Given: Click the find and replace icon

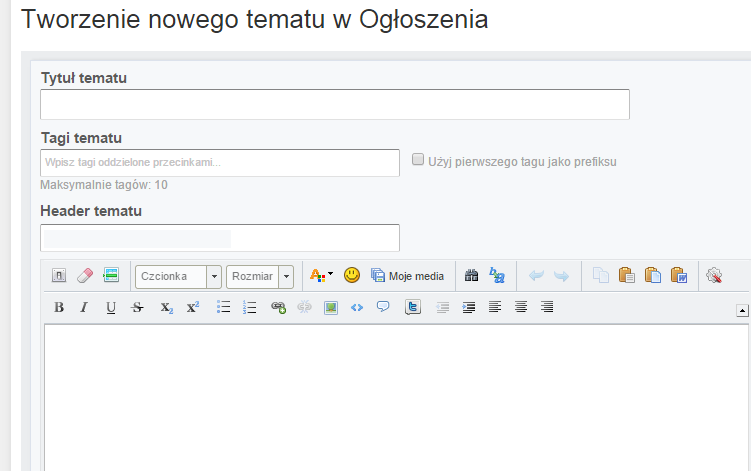Looking at the screenshot, I should click(497, 276).
